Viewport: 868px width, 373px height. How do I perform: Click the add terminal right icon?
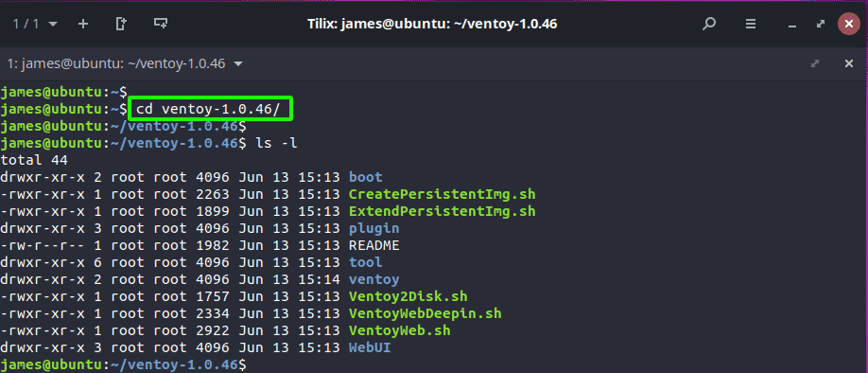(x=121, y=24)
